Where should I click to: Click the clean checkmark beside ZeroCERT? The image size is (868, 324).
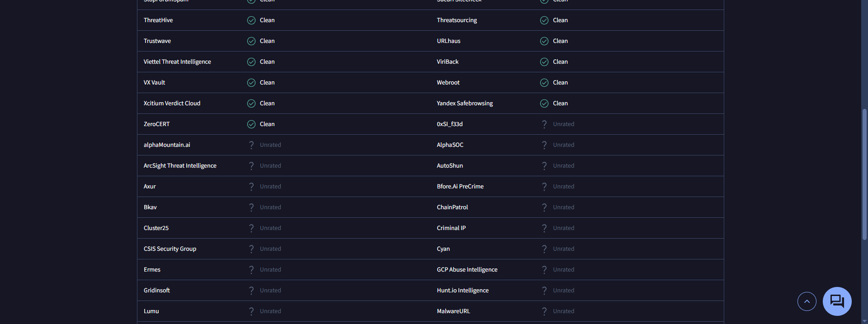point(251,124)
